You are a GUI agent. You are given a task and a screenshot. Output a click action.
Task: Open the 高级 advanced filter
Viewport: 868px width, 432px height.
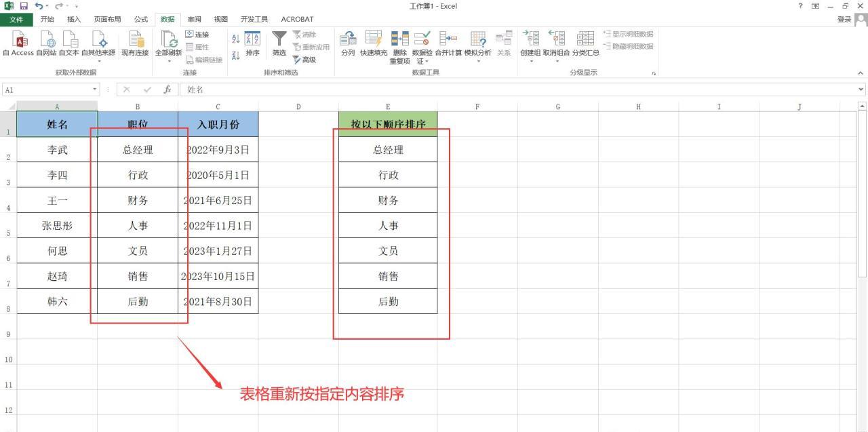pos(304,60)
